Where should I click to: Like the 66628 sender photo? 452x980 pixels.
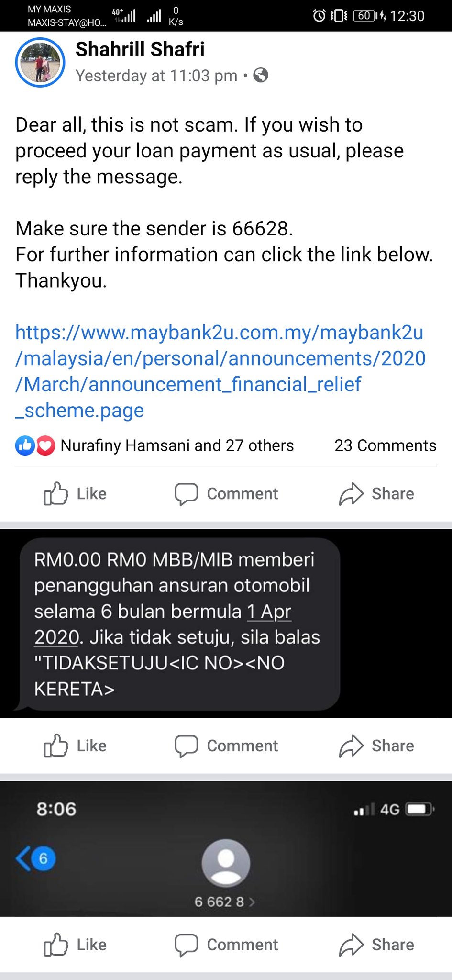tap(75, 945)
